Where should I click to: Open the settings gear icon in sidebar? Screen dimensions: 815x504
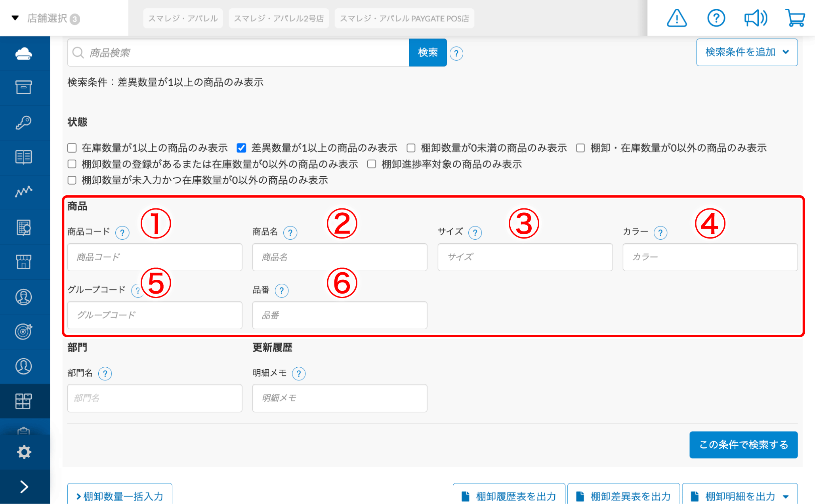(x=24, y=452)
